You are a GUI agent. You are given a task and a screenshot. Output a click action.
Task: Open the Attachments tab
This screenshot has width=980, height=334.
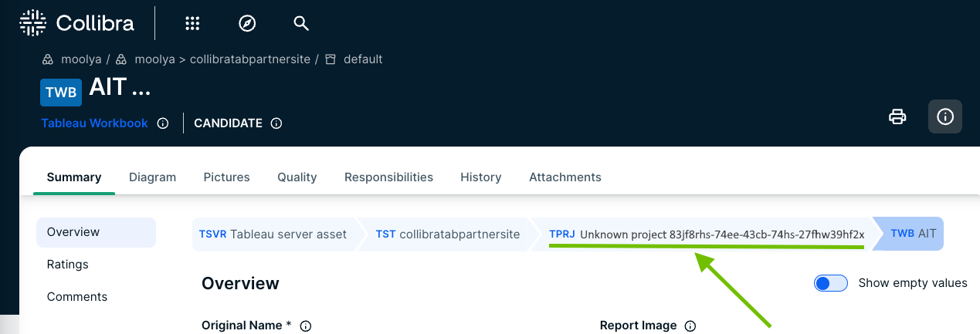click(x=565, y=177)
